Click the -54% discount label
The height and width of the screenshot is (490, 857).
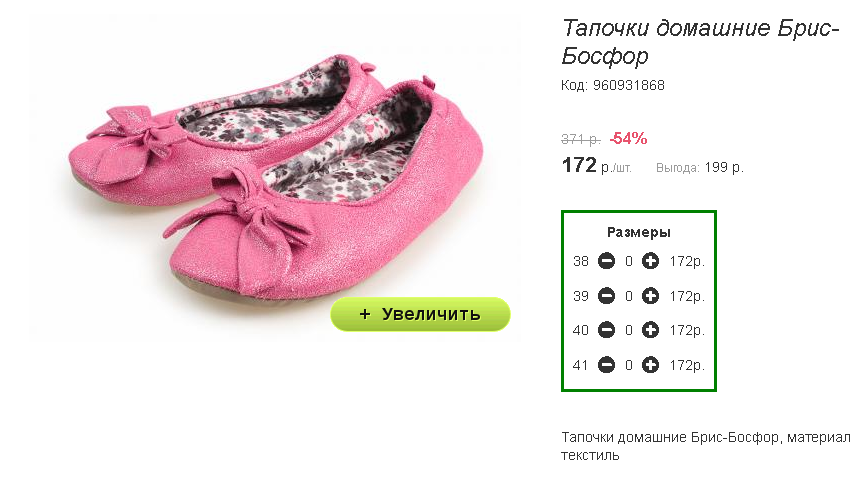pos(629,138)
